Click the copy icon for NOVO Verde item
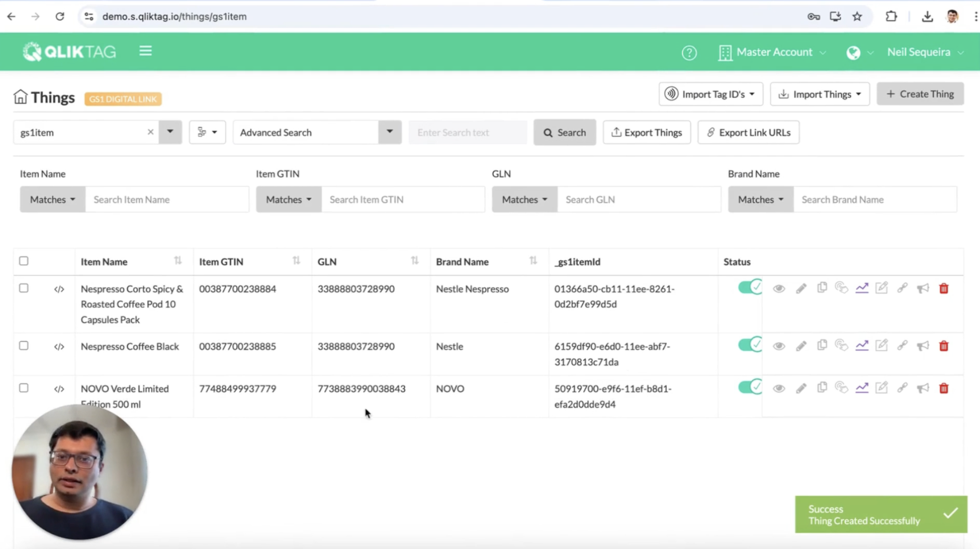This screenshot has width=980, height=549. [821, 388]
